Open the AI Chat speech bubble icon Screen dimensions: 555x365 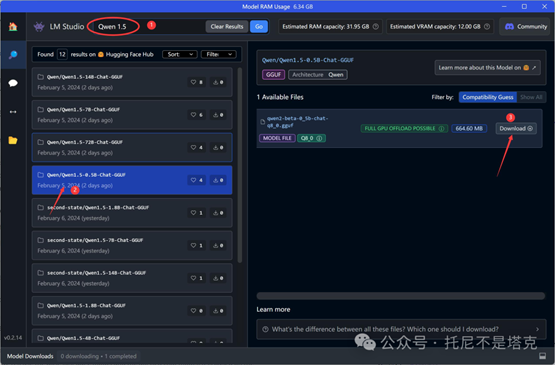pos(13,83)
